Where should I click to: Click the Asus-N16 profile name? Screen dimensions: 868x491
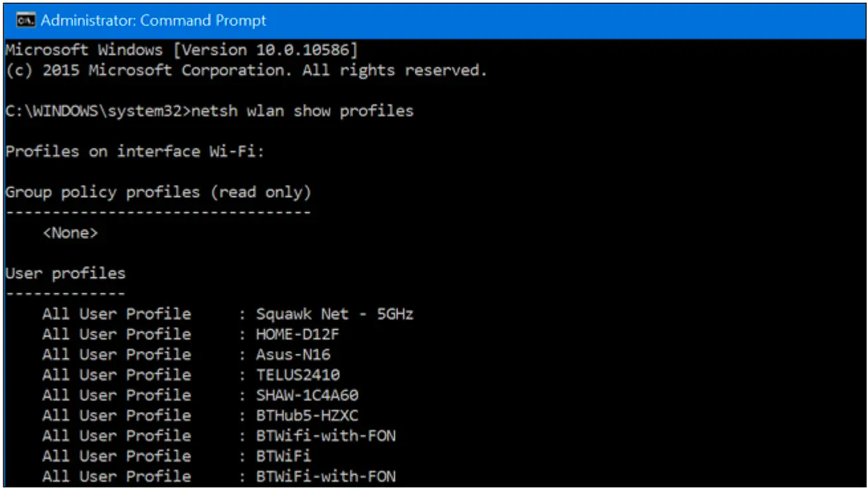293,354
